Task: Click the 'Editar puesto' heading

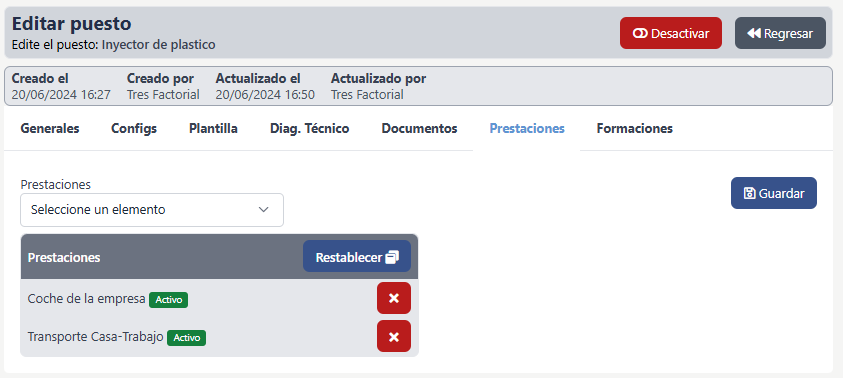Action: pos(72,24)
